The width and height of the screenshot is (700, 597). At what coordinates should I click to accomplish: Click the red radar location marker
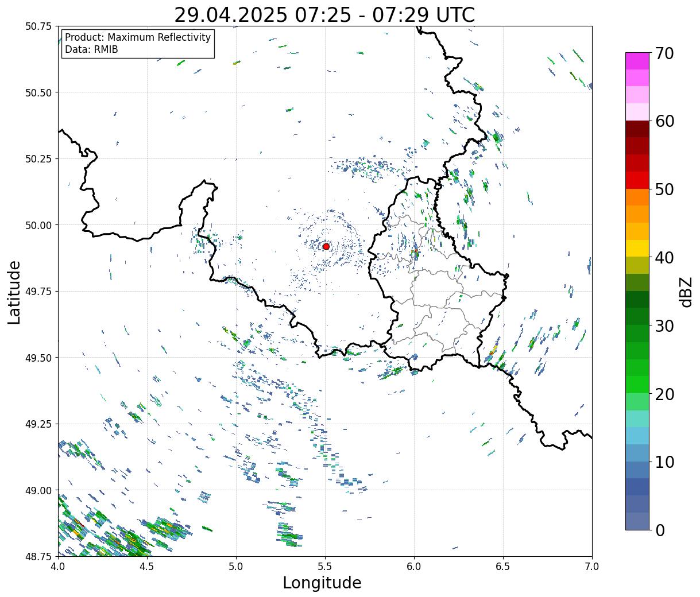pyautogui.click(x=326, y=246)
